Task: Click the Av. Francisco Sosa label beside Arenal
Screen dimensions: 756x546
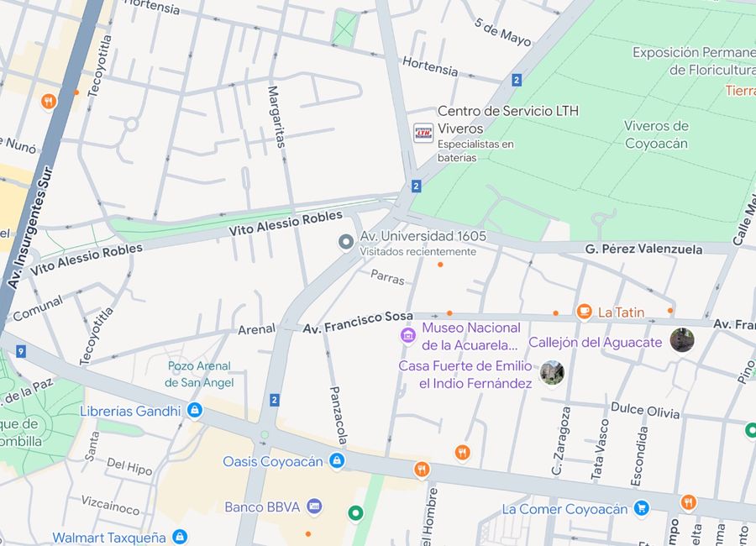Action: (358, 323)
